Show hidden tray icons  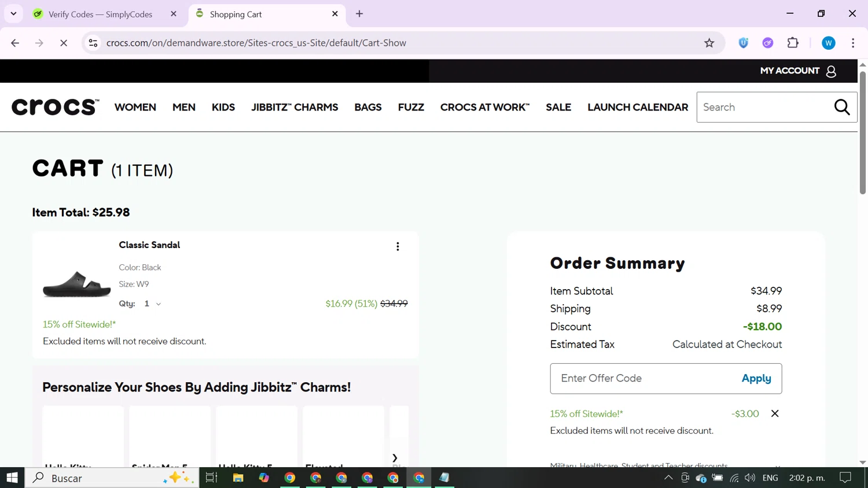point(668,478)
